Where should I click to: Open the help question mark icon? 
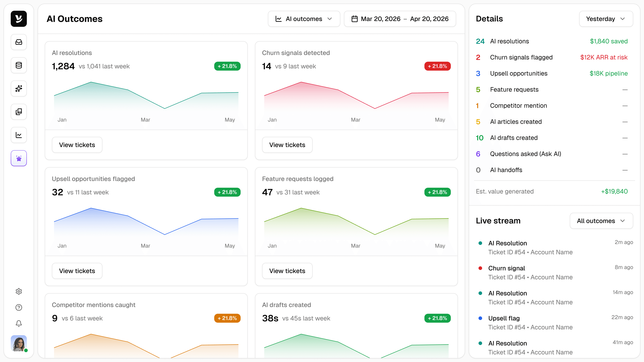point(19,307)
